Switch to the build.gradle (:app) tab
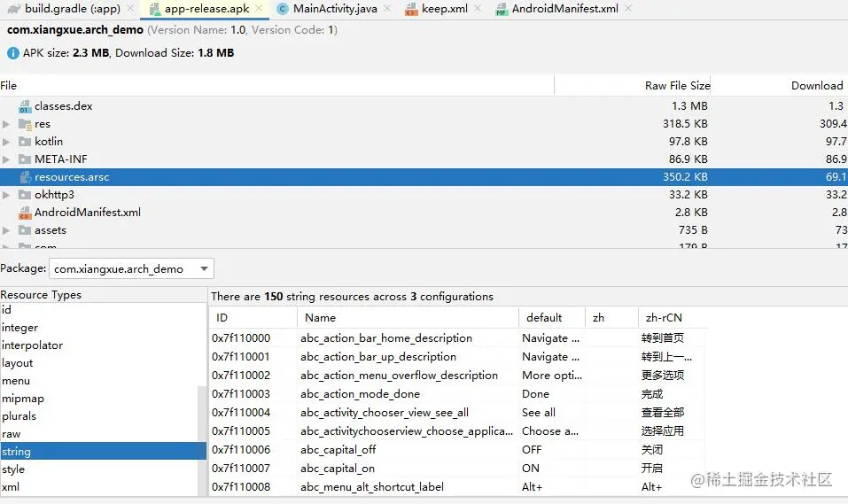The height and width of the screenshot is (504, 848). click(x=72, y=9)
